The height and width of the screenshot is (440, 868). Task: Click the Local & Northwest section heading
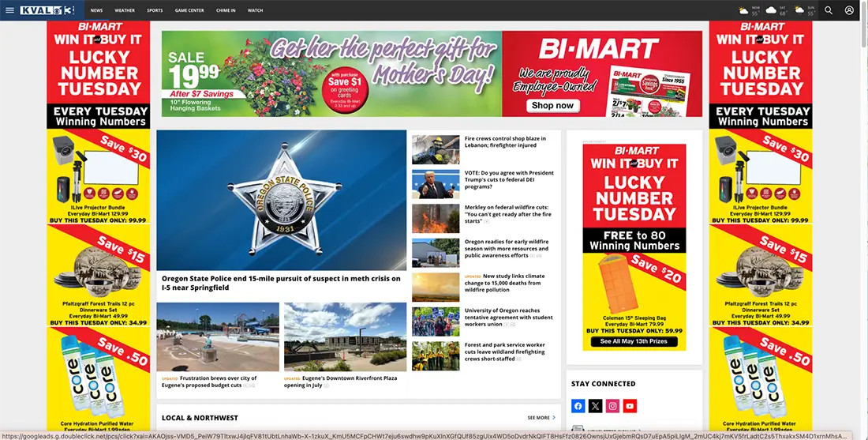point(200,418)
